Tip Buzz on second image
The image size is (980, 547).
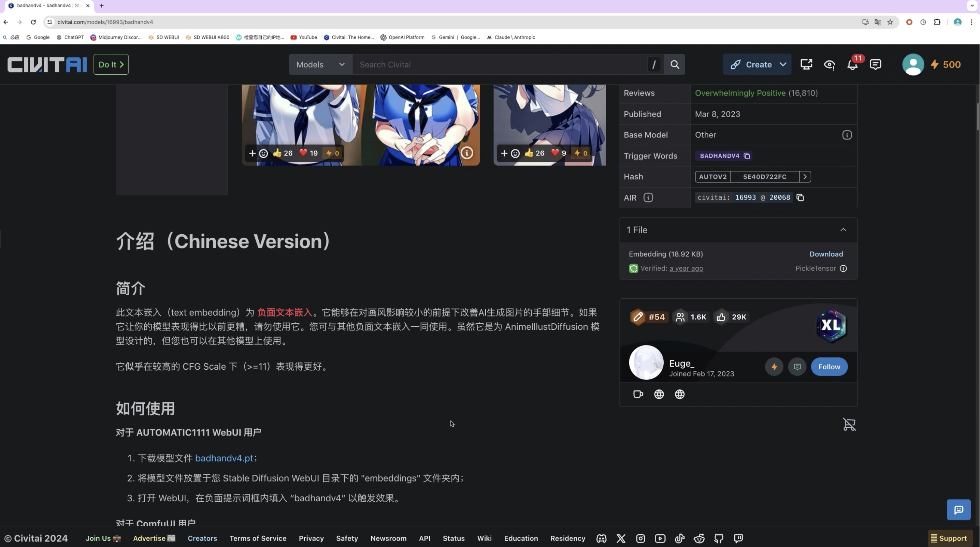[x=581, y=153]
